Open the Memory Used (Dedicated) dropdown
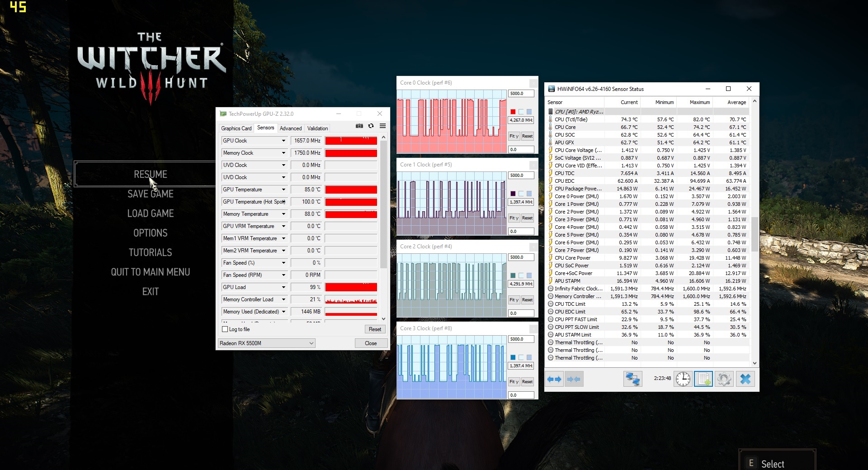The height and width of the screenshot is (470, 868). pyautogui.click(x=283, y=312)
